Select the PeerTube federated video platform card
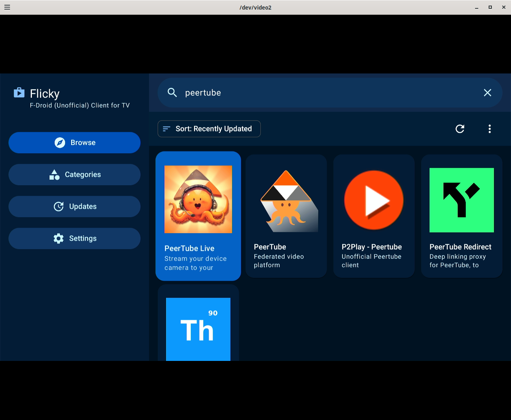The height and width of the screenshot is (420, 511). point(286,216)
